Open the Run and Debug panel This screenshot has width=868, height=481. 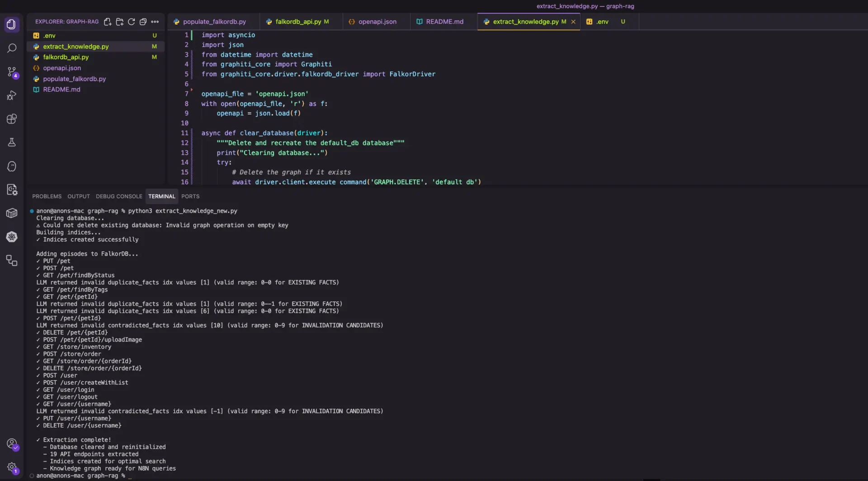click(12, 95)
